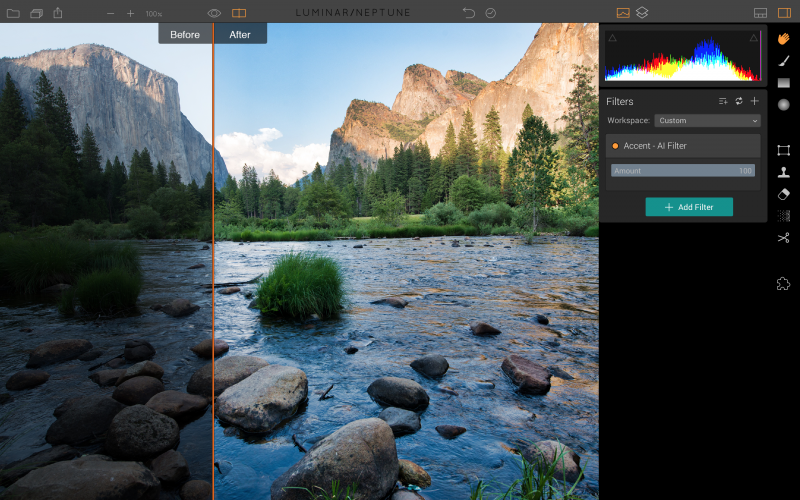Click the scissors cut tool

coord(784,238)
